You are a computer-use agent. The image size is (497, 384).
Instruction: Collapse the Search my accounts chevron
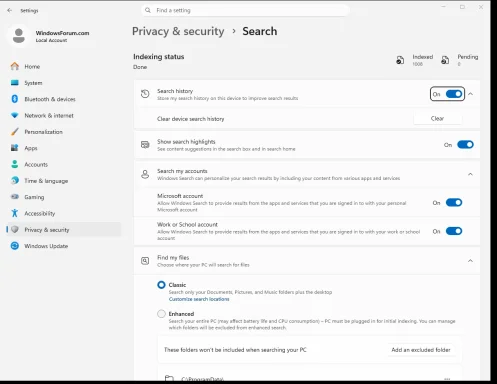pos(470,174)
